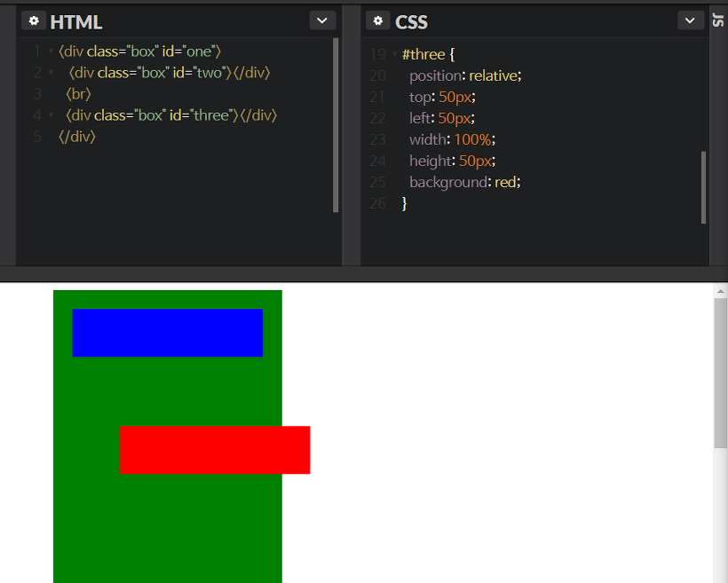Collapse #three rule fold arrow on line 19
This screenshot has height=583, width=728.
[395, 54]
